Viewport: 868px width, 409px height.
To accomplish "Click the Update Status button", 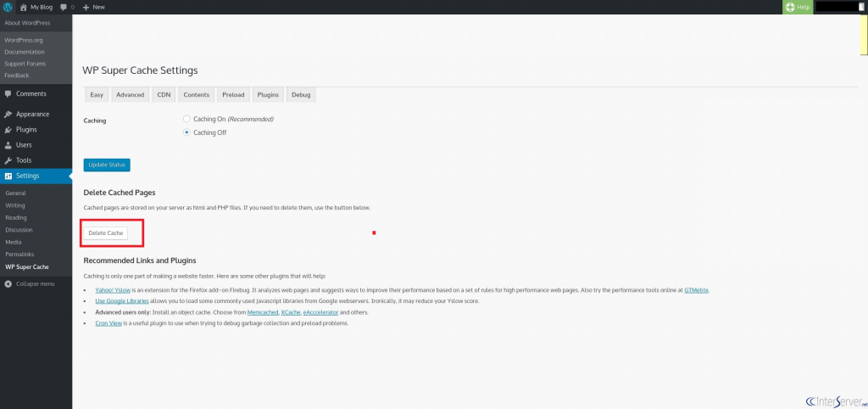I will [x=107, y=165].
